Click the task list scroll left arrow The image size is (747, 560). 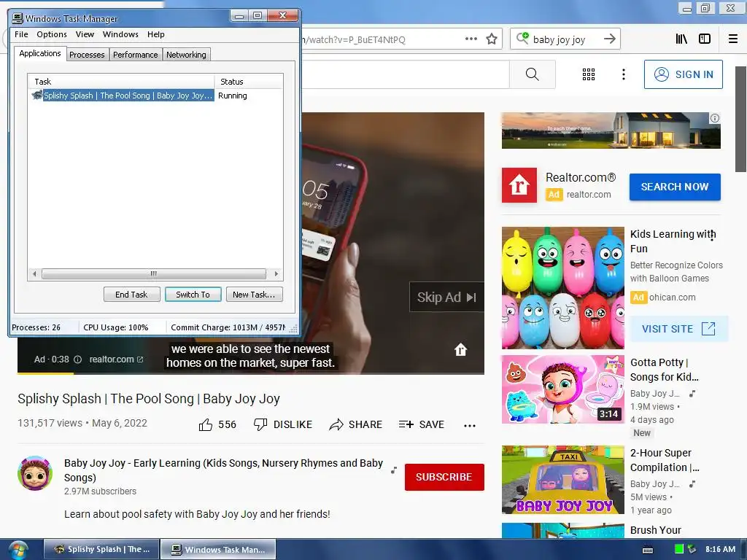pos(34,274)
